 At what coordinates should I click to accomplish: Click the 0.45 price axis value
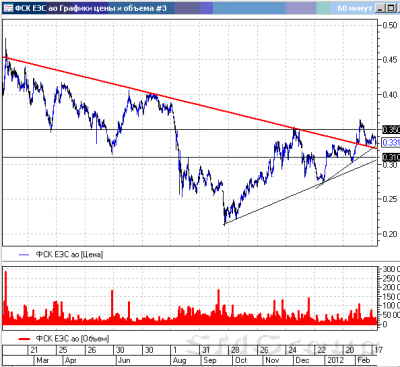(390, 60)
